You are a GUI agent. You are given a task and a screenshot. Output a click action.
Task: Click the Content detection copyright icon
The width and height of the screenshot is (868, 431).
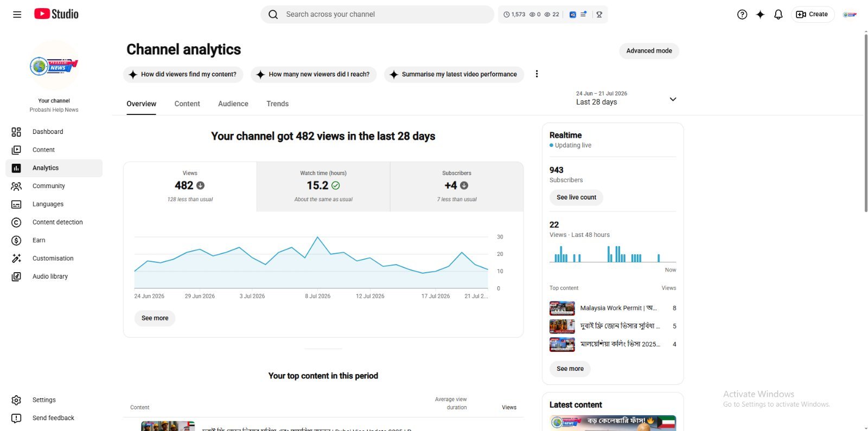16,222
